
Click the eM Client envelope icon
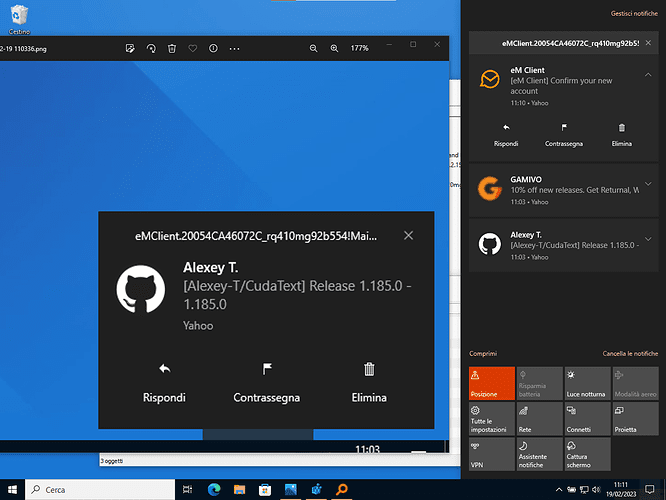point(490,79)
